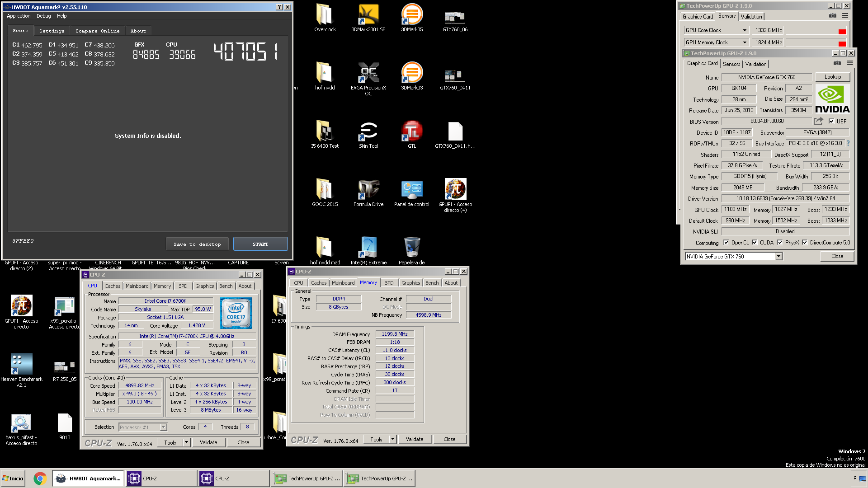Click the Bus Interface question mark help

click(848, 143)
